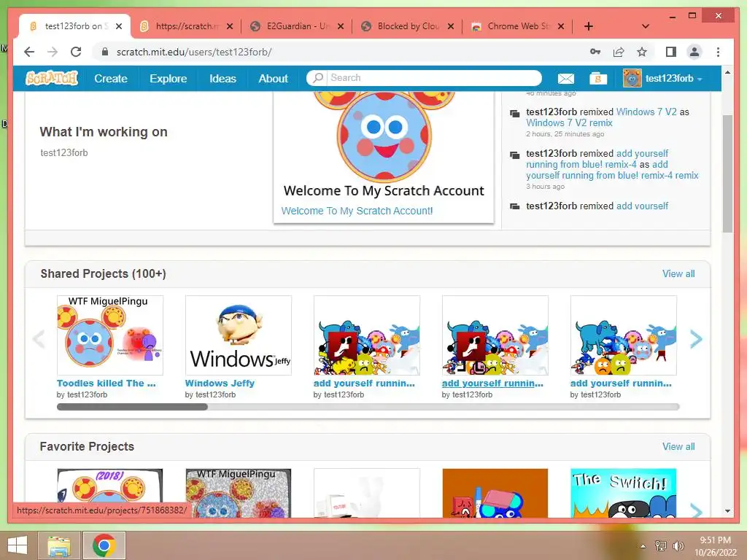
Task: Open the WTF MiguelPingu shared project thumbnail
Action: 110,335
